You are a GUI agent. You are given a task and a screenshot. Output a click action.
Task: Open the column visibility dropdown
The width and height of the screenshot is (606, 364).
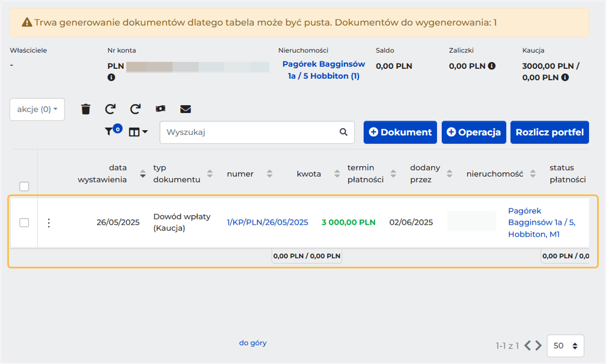pos(138,132)
